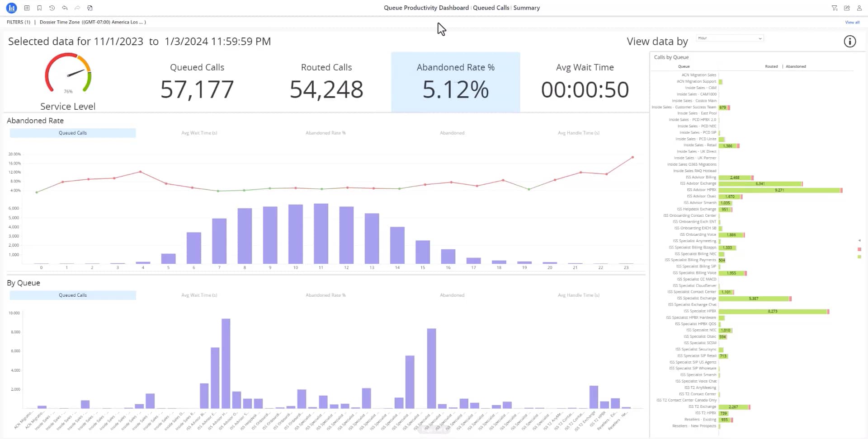Switch to the Summary tab
868x439 pixels.
click(526, 8)
